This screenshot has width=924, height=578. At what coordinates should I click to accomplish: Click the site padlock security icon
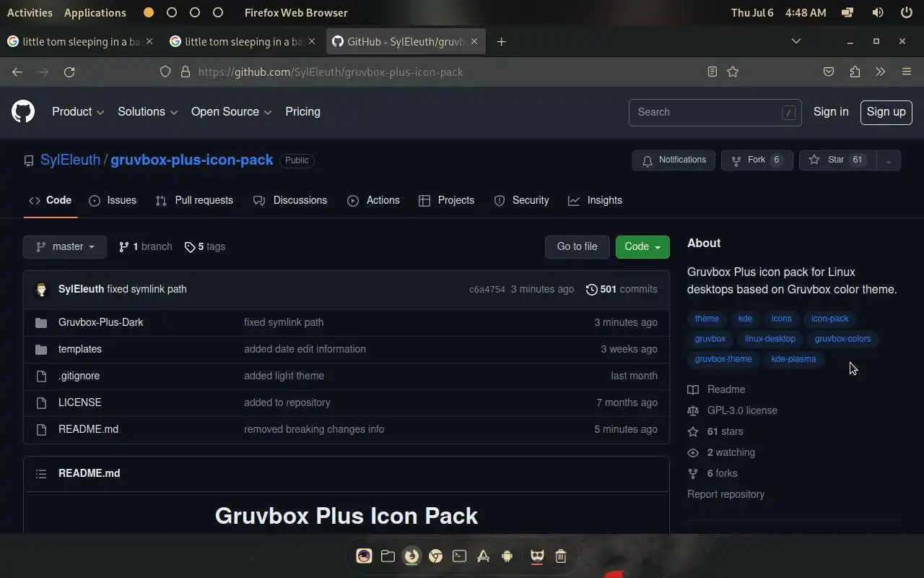[x=185, y=72]
